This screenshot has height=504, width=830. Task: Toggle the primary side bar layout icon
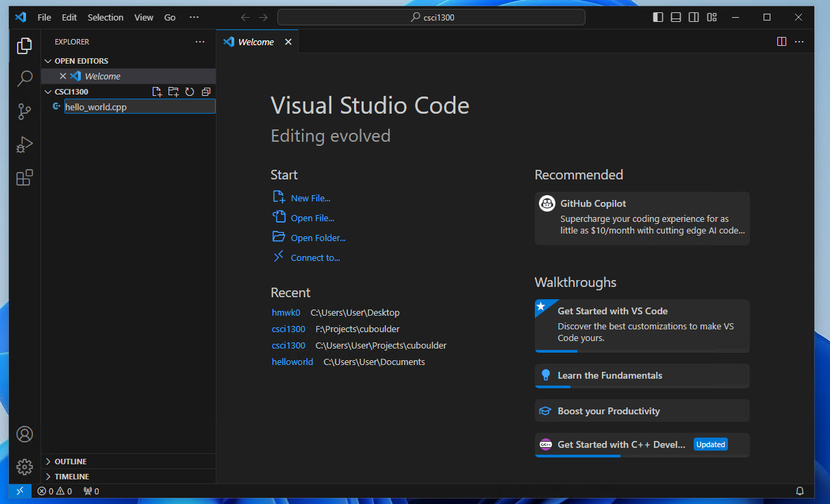pos(658,17)
